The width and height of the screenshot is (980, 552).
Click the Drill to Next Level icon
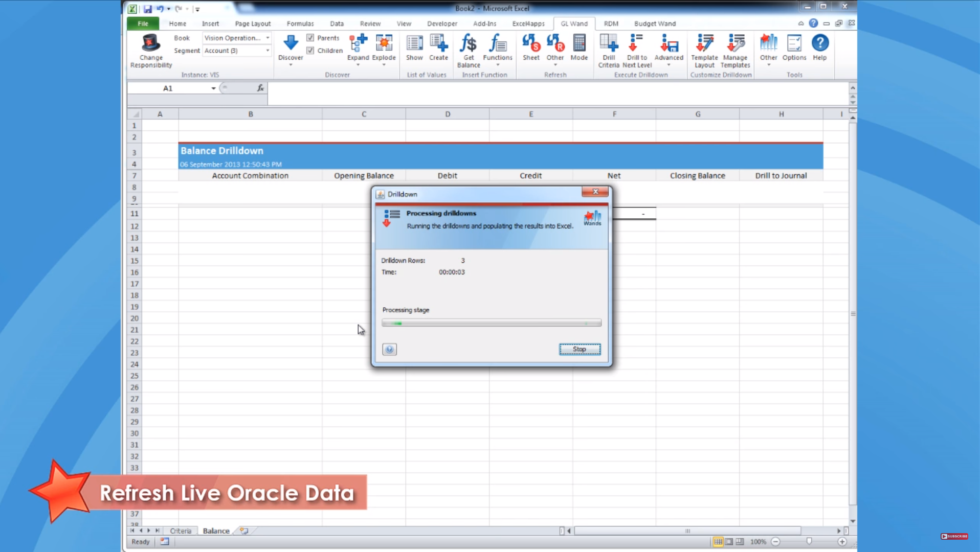tap(637, 43)
